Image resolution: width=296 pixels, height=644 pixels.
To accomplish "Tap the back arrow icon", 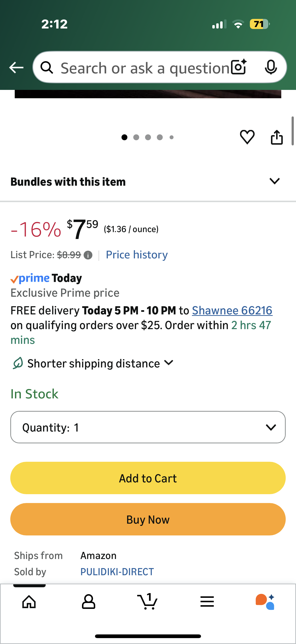I will click(x=16, y=68).
